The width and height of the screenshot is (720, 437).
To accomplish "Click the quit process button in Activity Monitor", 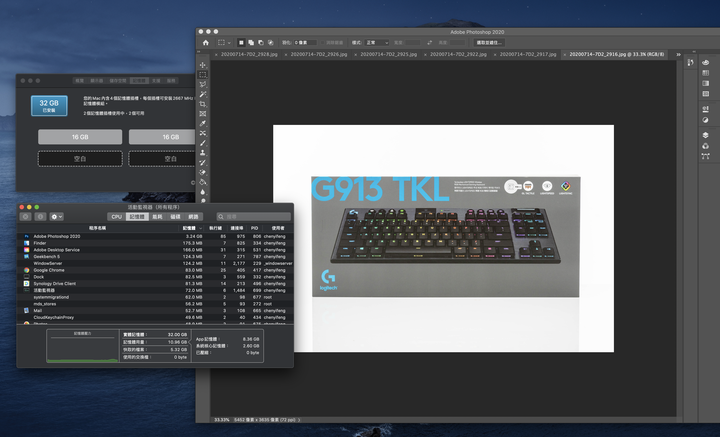I will pos(26,217).
